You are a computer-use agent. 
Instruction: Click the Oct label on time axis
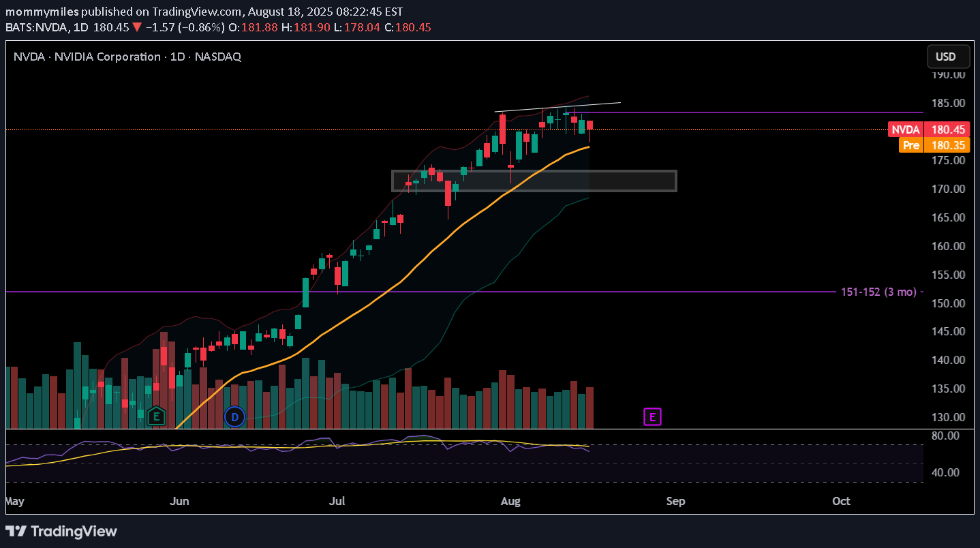(841, 502)
